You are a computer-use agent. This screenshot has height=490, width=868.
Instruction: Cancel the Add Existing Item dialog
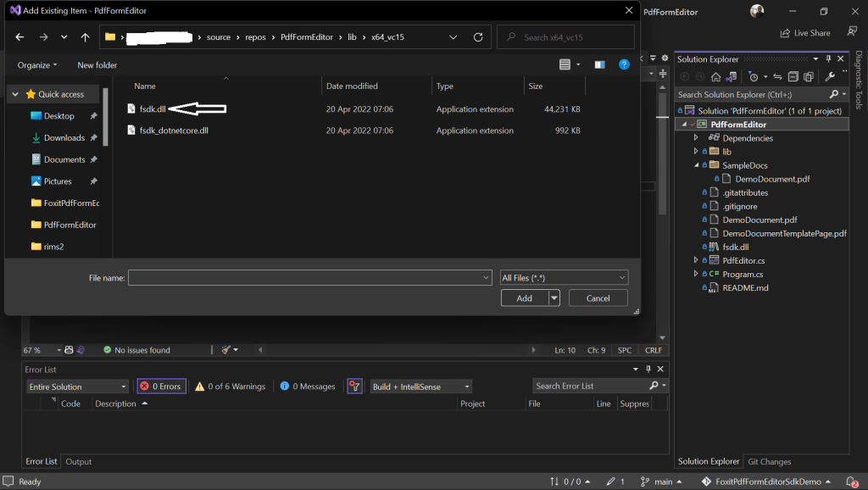click(598, 298)
